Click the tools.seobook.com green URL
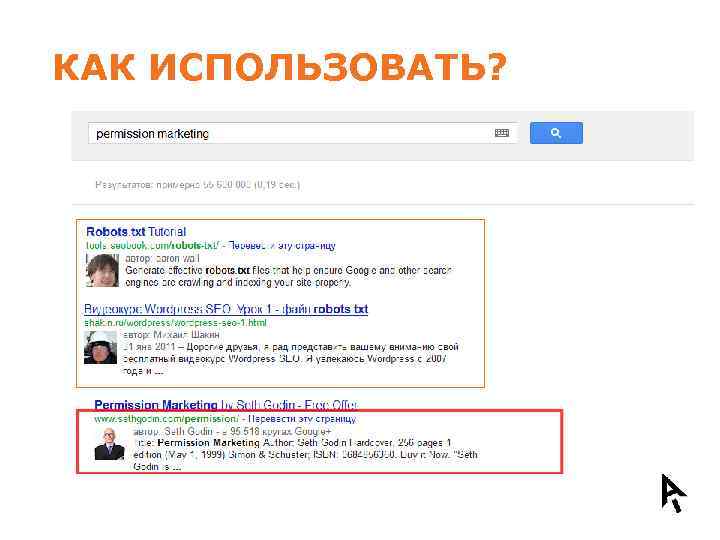The image size is (720, 540). click(153, 246)
